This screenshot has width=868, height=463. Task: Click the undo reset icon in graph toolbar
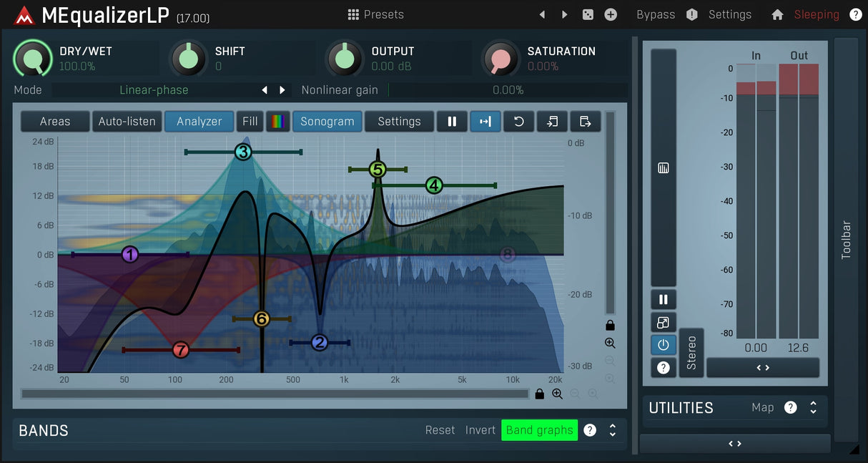pyautogui.click(x=519, y=122)
